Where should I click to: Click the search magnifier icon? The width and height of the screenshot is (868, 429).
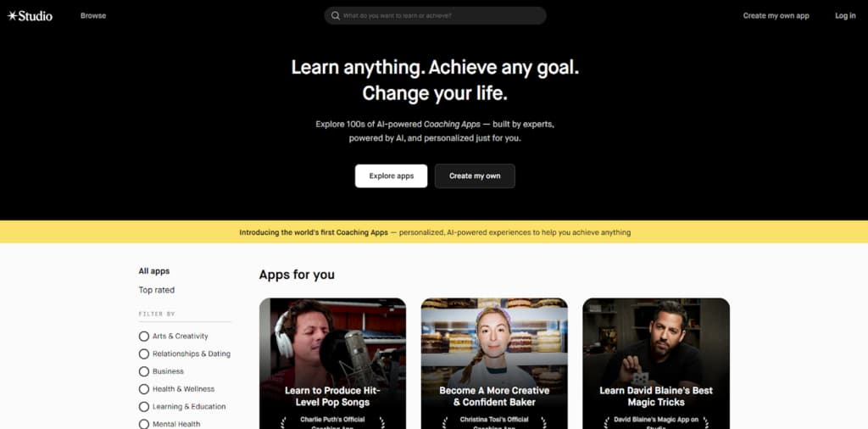click(336, 15)
